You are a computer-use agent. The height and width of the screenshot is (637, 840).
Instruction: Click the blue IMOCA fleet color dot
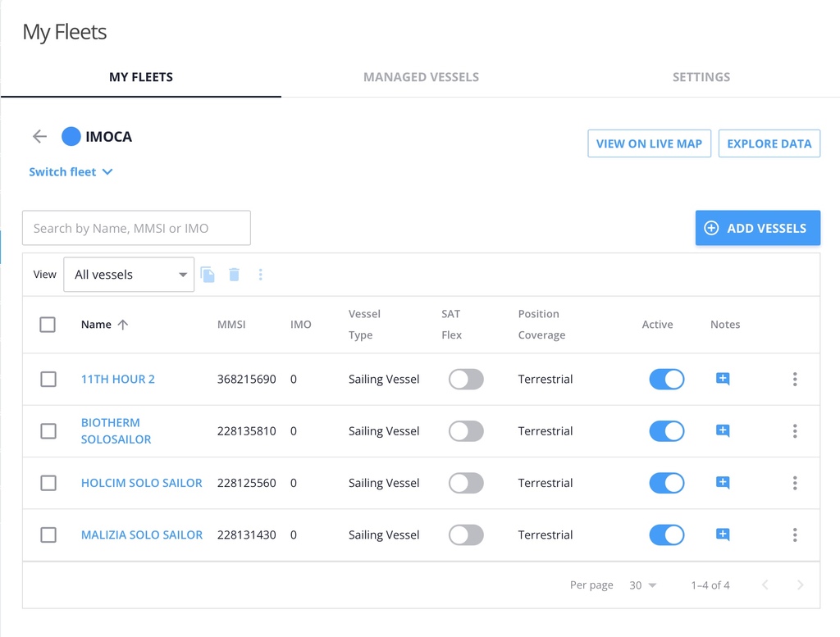pos(71,136)
